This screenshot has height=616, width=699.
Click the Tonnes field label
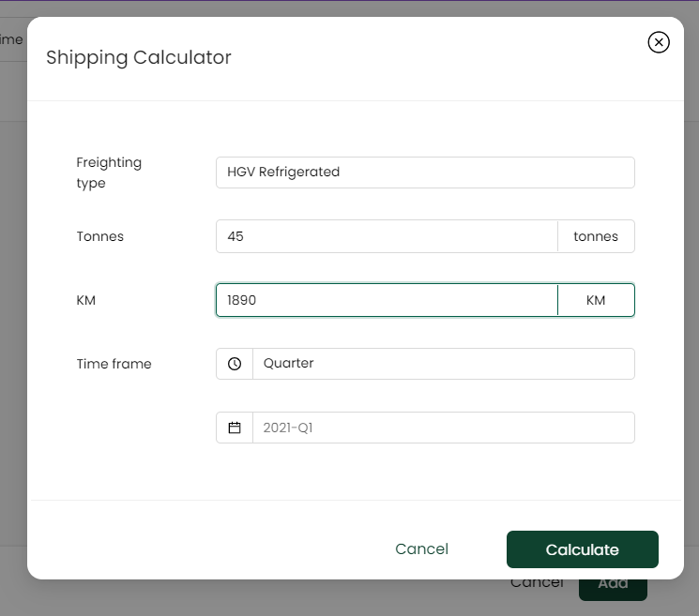pos(99,236)
